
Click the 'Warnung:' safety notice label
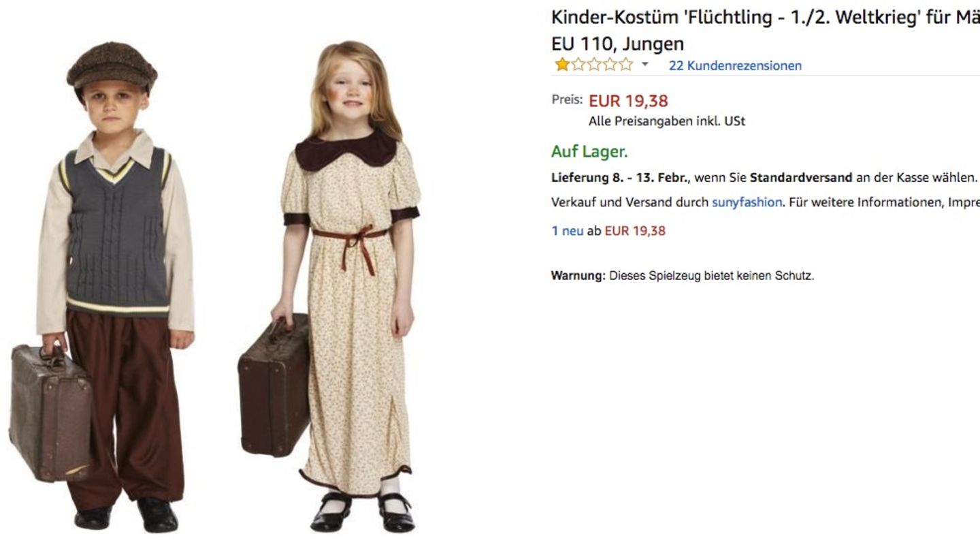(x=578, y=276)
